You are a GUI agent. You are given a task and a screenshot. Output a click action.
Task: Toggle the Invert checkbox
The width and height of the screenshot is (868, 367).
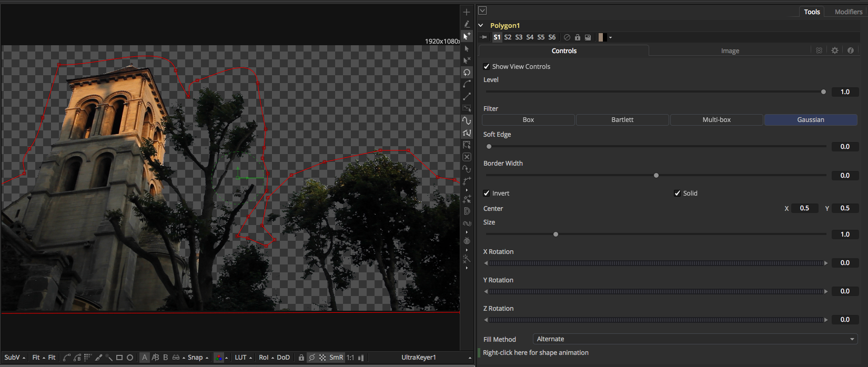tap(487, 193)
